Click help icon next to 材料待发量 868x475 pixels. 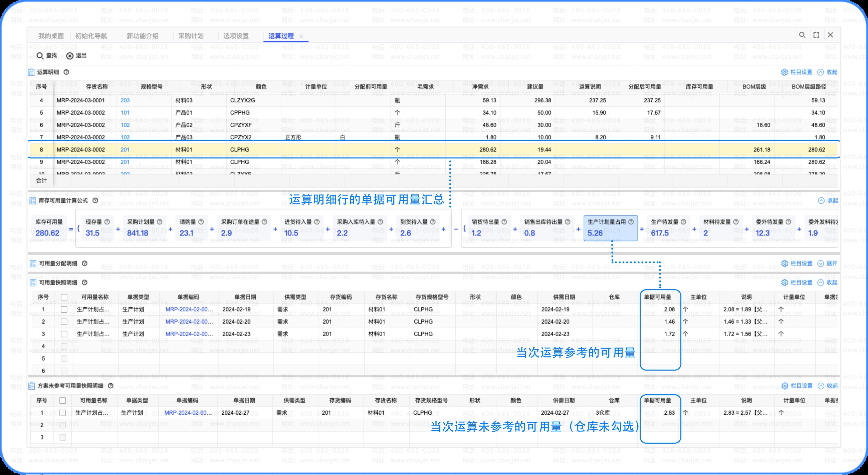736,222
